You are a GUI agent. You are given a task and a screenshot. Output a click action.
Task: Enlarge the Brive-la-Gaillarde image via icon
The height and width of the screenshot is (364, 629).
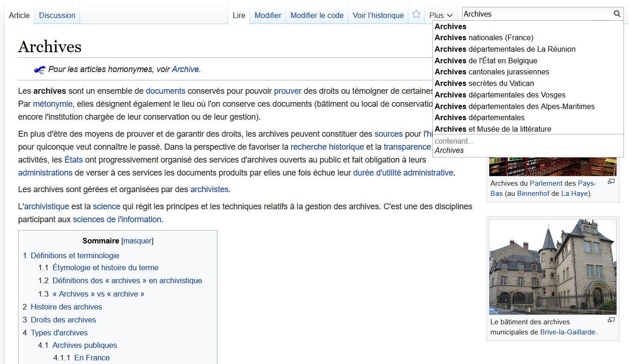pos(611,320)
